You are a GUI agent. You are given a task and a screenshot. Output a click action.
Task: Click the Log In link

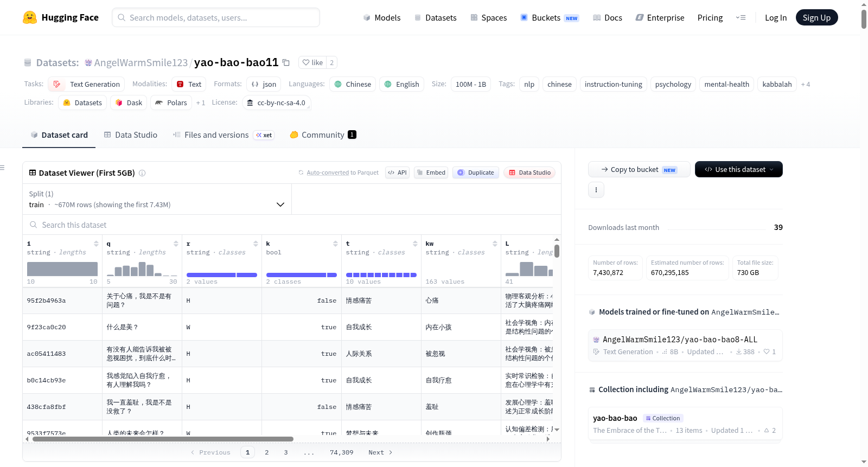pos(776,17)
